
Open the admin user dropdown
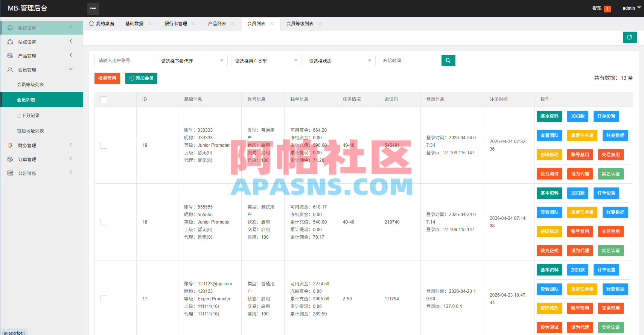point(632,8)
